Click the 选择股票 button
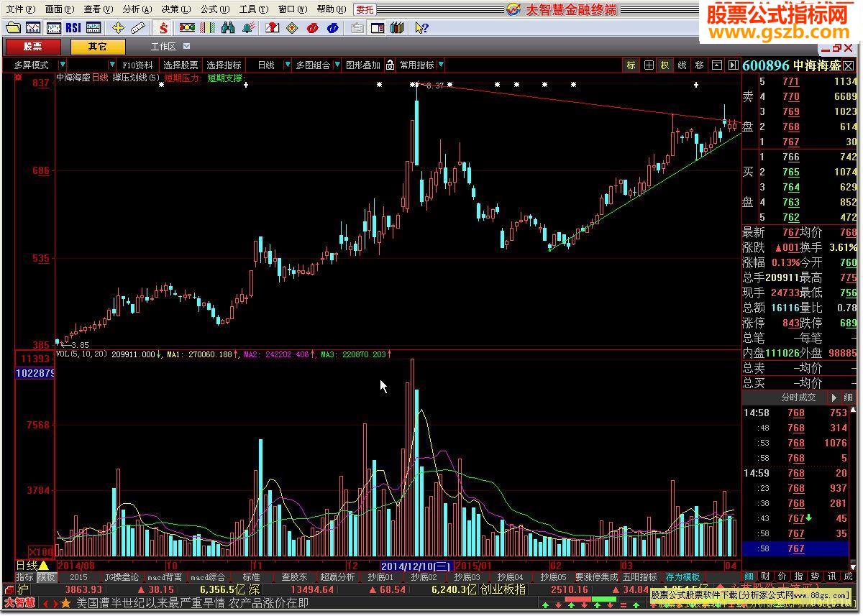Viewport: 863px width, 616px height. (x=181, y=65)
